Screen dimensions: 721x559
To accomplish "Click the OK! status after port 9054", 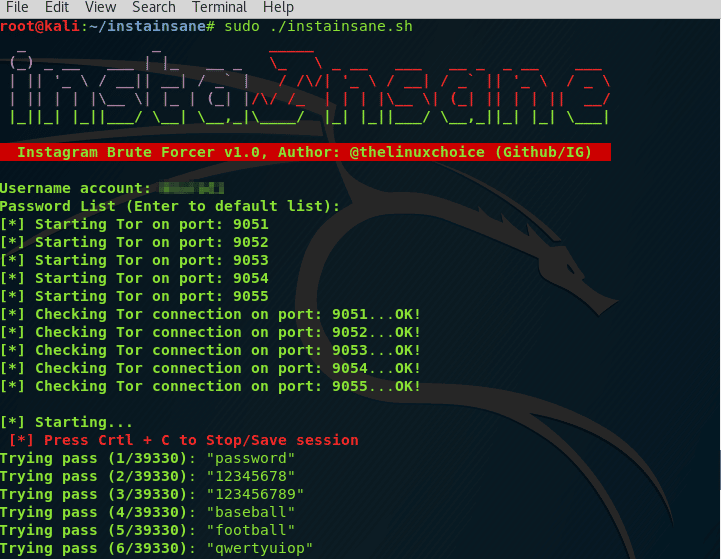I will [x=408, y=368].
